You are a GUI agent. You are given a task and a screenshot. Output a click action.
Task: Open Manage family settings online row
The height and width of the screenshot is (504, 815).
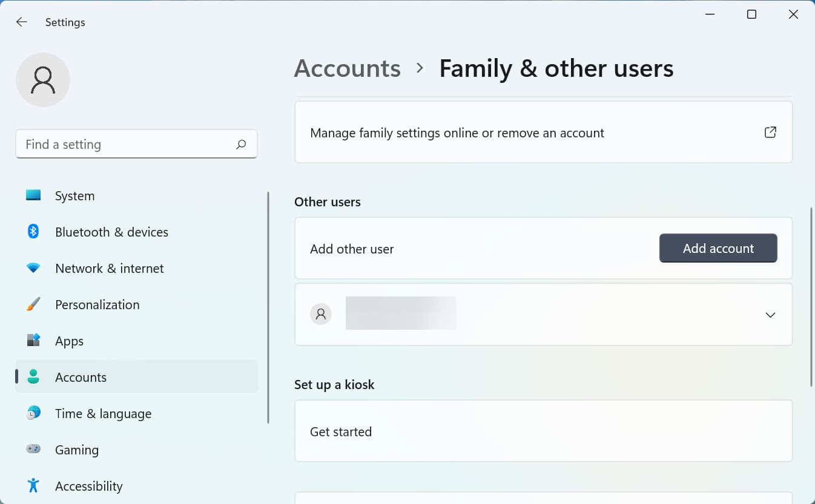pos(457,133)
